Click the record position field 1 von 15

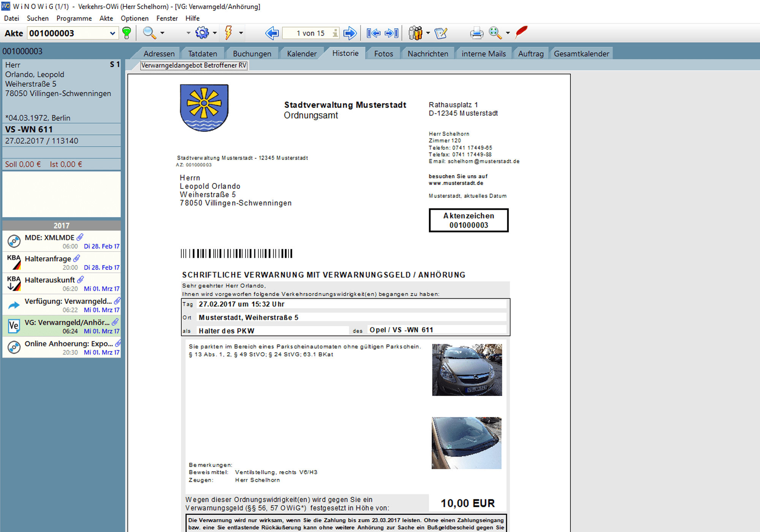310,33
